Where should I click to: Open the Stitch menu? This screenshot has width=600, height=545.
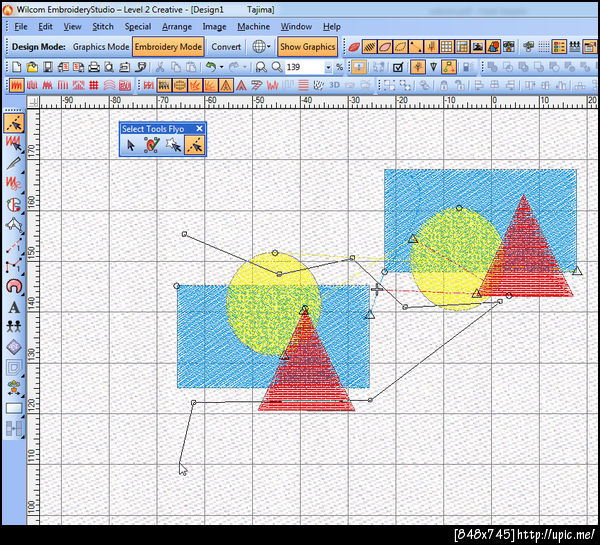103,26
